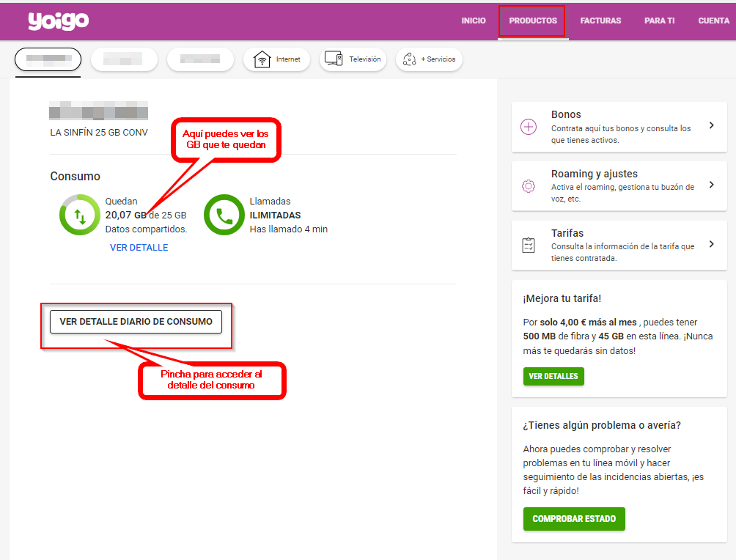Open the Roaming y ajustes title
Screen dimensions: 736x560
tap(595, 174)
